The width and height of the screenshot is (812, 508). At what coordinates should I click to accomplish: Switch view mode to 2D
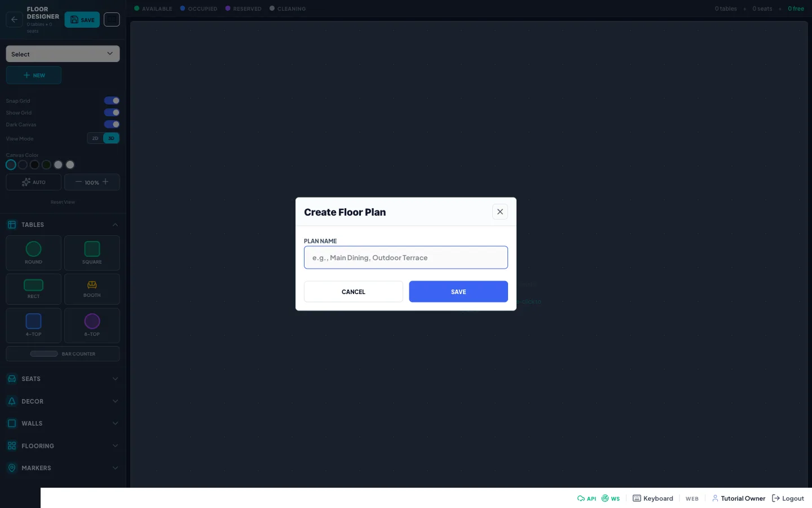(95, 138)
